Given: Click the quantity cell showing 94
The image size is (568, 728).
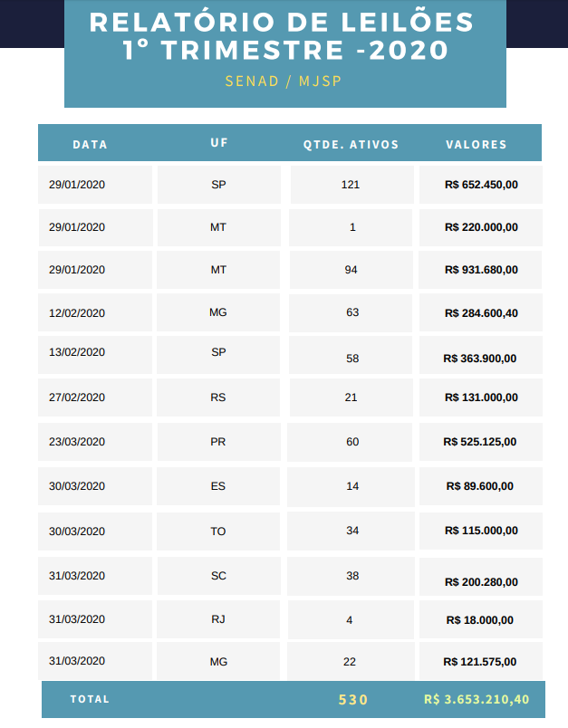Looking at the screenshot, I should click(351, 270).
